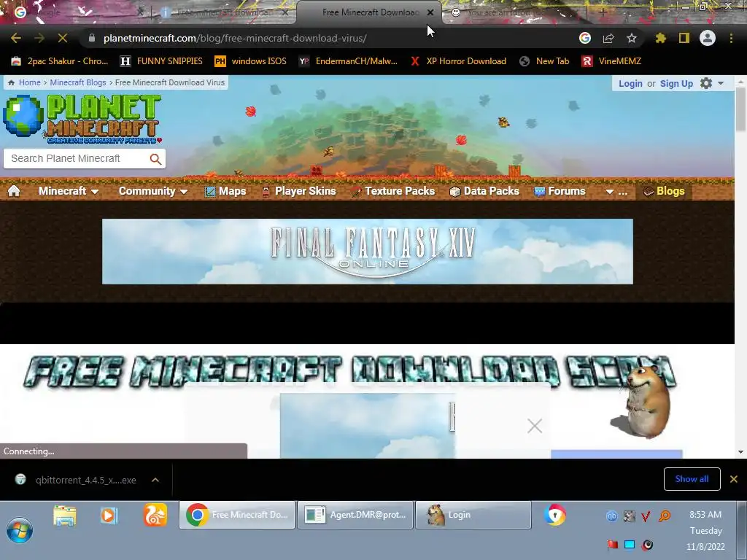Expand the more (...) nav dropdown
This screenshot has width=747, height=560.
pos(616,192)
